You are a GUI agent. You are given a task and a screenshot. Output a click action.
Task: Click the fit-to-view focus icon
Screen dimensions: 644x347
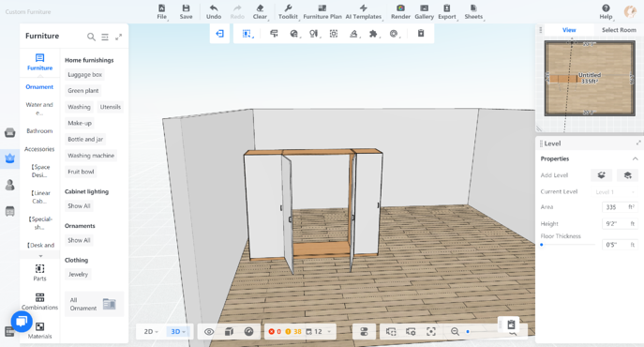click(431, 331)
